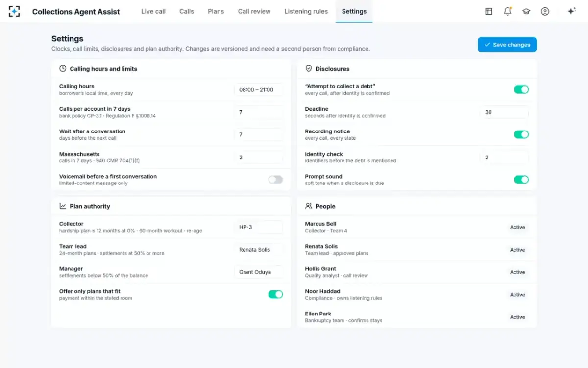Edit Calls per account in 7 days field
This screenshot has height=368, width=588.
pyautogui.click(x=259, y=112)
